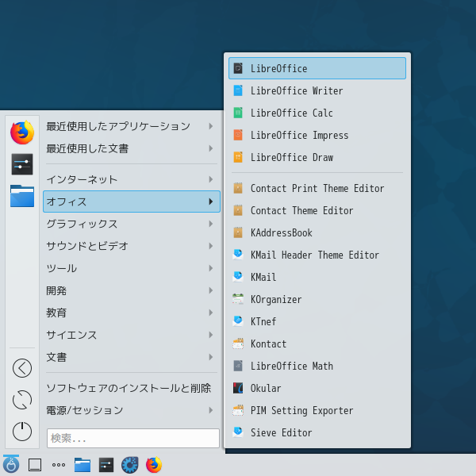The width and height of the screenshot is (476, 476).
Task: Expand インターネット submenu arrow
Action: coord(211,179)
